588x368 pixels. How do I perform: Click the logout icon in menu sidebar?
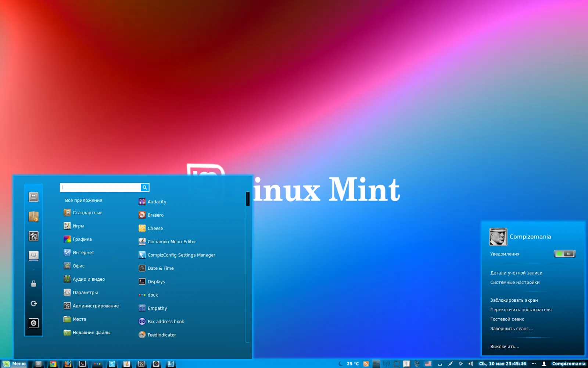[33, 304]
